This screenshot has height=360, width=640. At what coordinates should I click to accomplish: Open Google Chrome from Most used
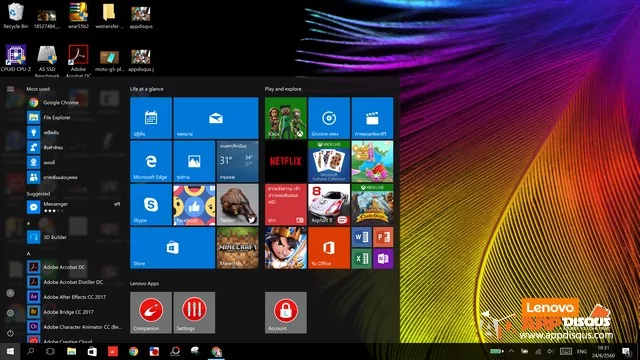click(75, 102)
